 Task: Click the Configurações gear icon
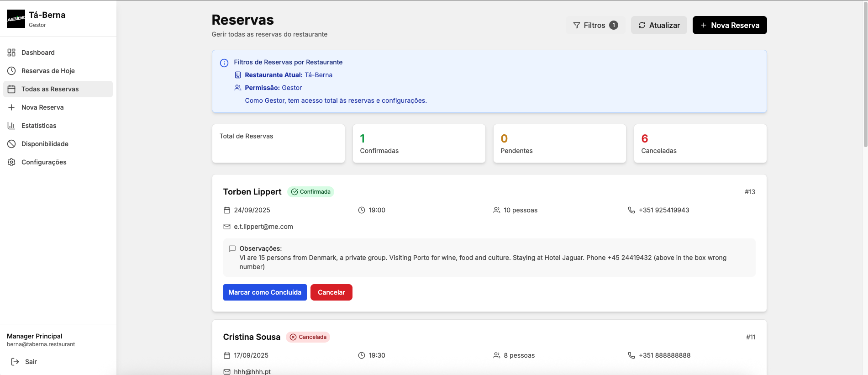11,162
